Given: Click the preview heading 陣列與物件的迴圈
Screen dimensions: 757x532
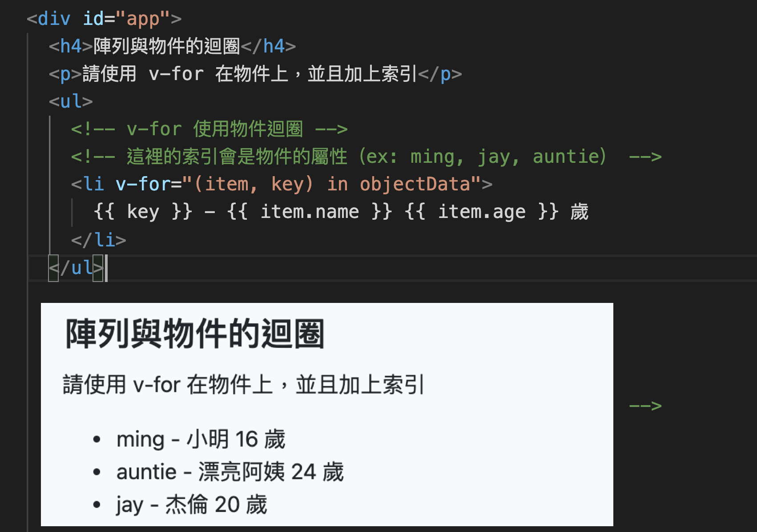Looking at the screenshot, I should [x=195, y=334].
